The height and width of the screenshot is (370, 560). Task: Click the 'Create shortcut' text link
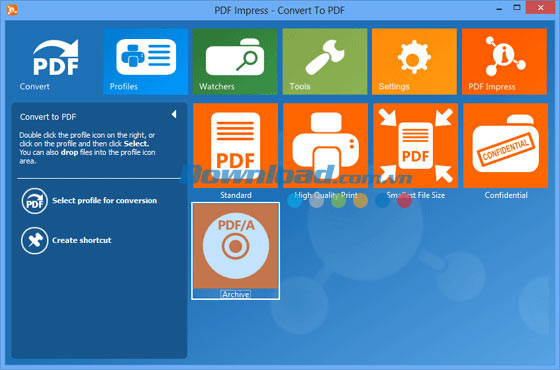point(82,240)
